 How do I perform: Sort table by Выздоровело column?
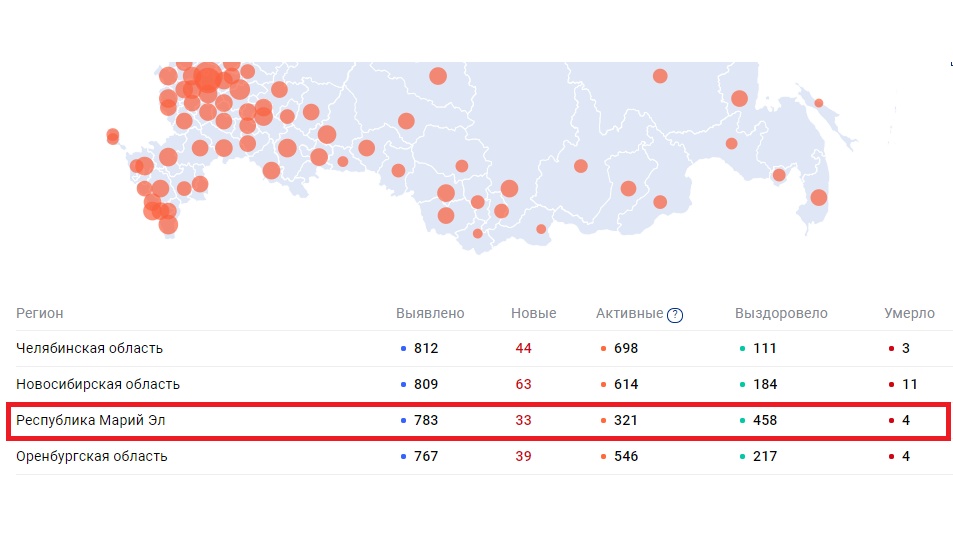click(x=781, y=314)
